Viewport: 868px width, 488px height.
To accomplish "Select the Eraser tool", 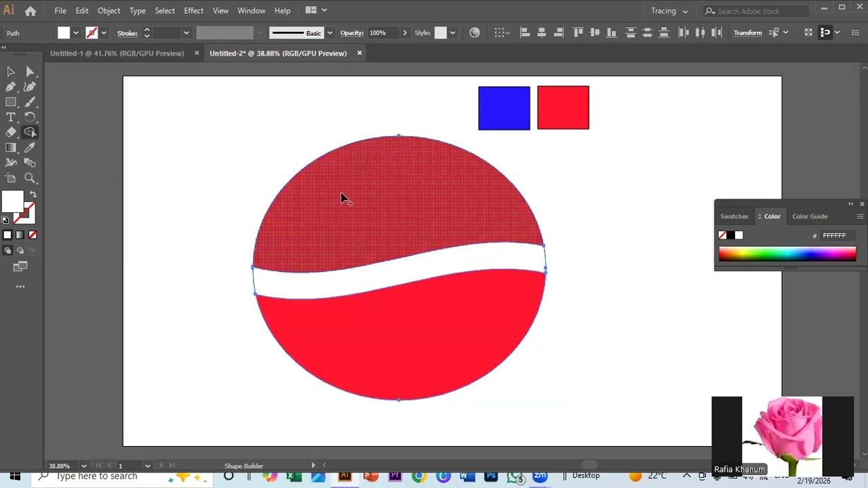I will click(11, 132).
